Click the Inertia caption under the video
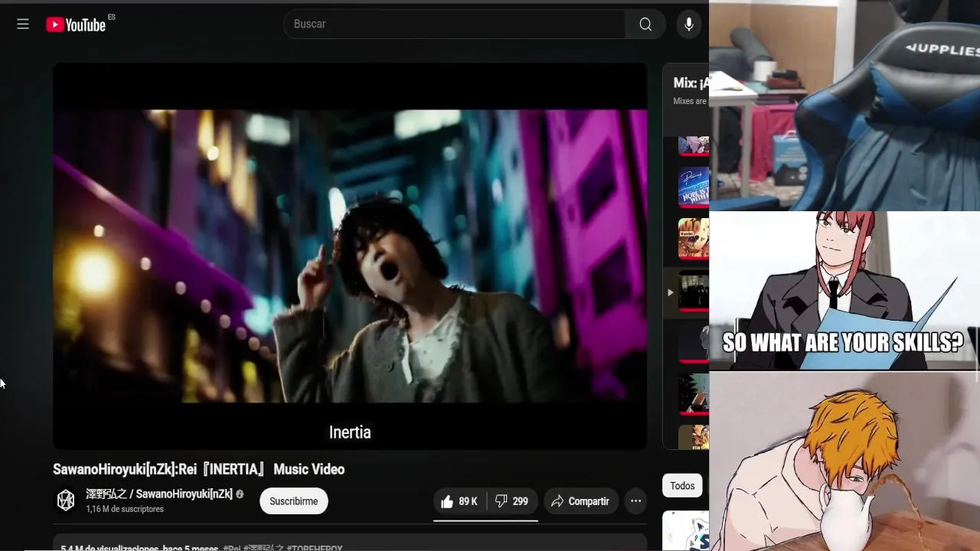This screenshot has width=980, height=551. click(350, 432)
